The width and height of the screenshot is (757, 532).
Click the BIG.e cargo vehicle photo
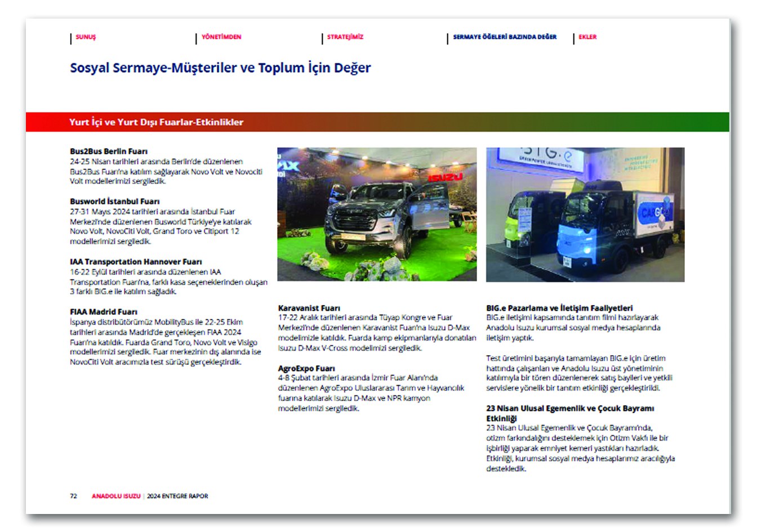click(x=585, y=214)
